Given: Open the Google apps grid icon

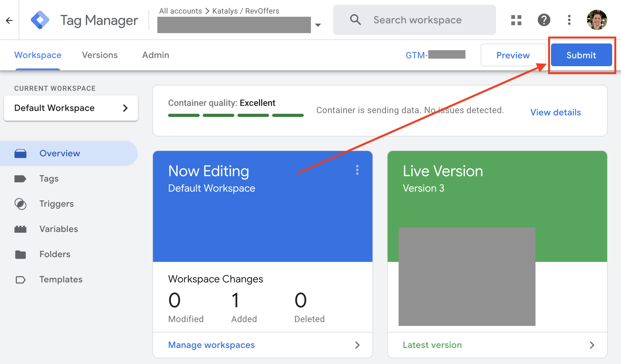Looking at the screenshot, I should pos(516,20).
